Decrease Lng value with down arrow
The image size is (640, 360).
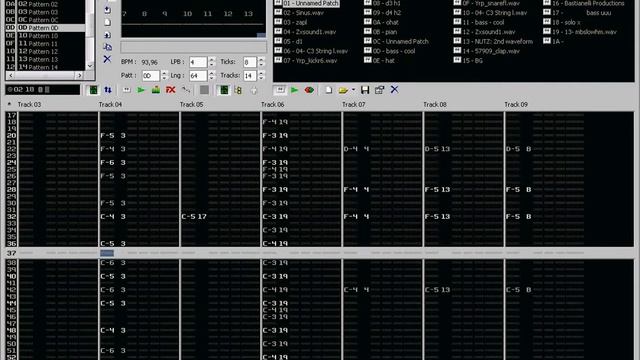point(211,78)
